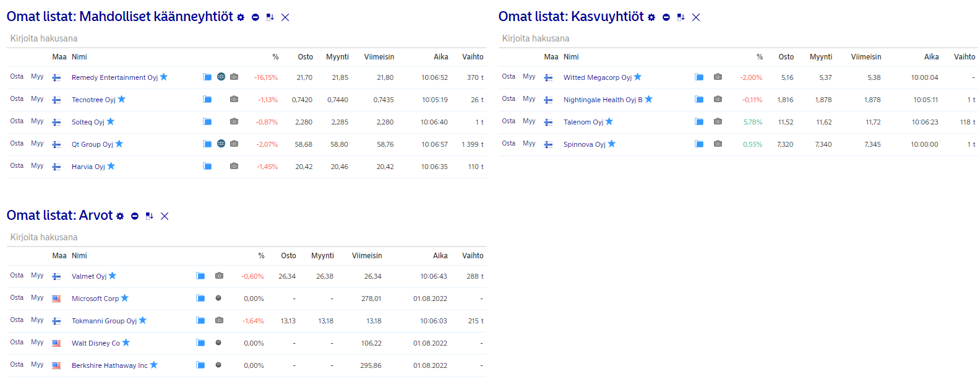This screenshot has width=980, height=384.
Task: Click grey circle icon for Berkshire Hathaway Inc
Action: [218, 365]
